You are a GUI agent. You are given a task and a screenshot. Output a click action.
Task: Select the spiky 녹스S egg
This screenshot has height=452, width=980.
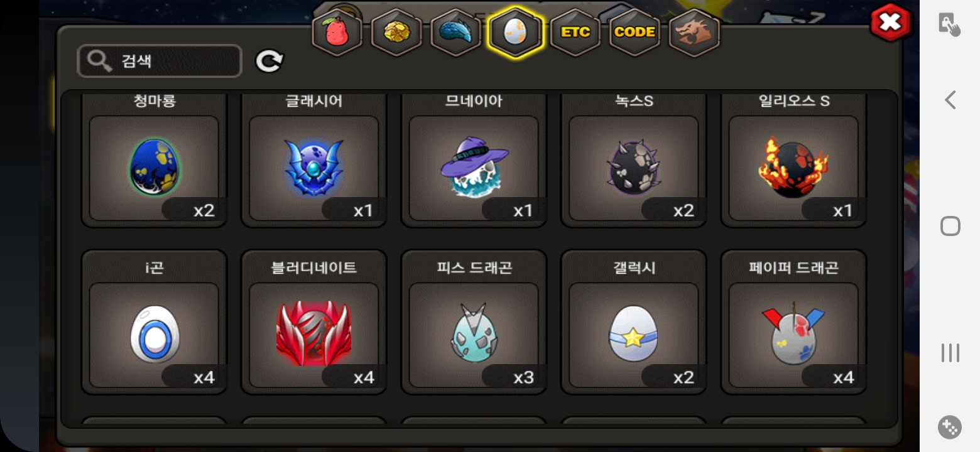coord(634,168)
